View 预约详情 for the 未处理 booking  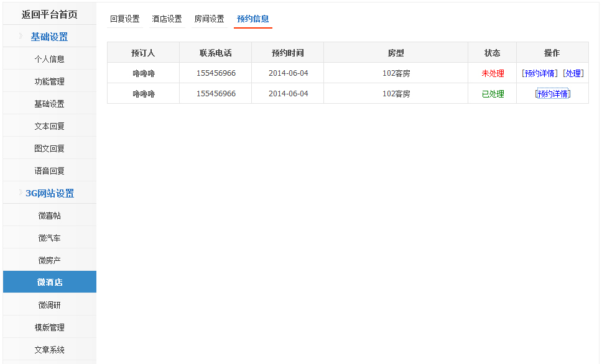[539, 73]
